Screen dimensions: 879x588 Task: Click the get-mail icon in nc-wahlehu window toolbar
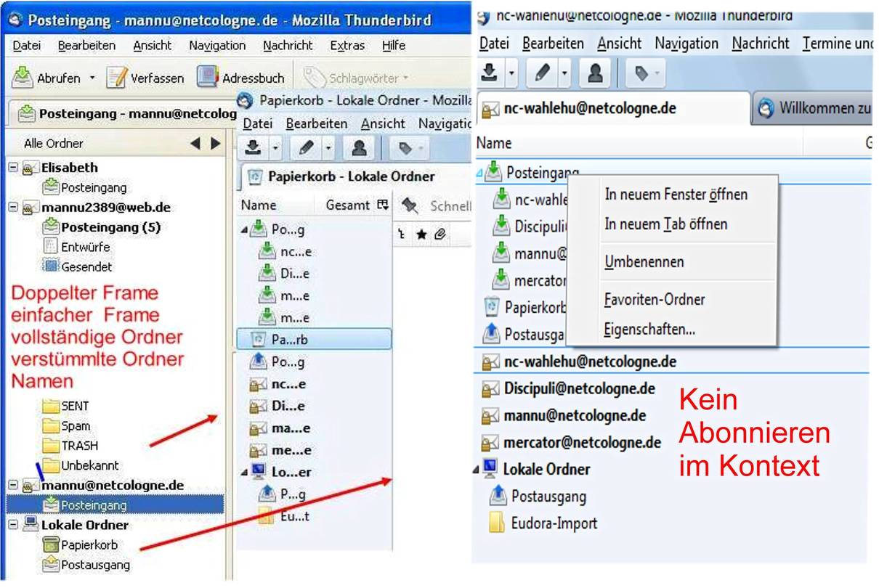click(x=490, y=73)
